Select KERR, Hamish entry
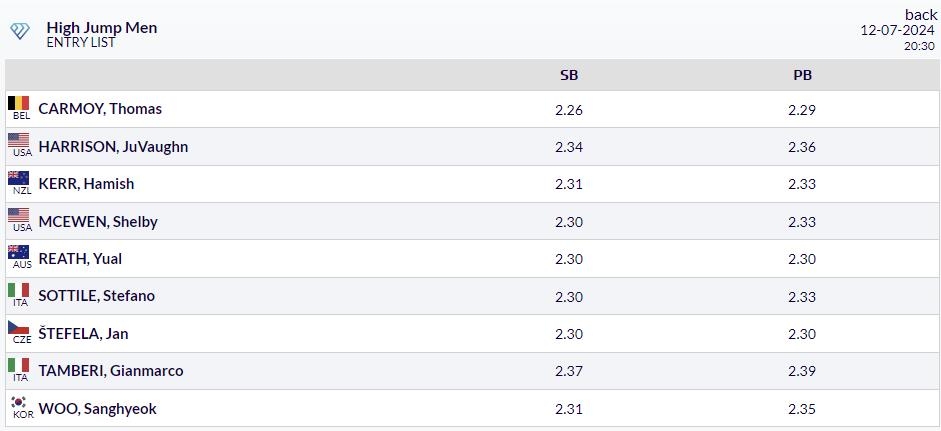This screenshot has width=941, height=431. (x=86, y=184)
